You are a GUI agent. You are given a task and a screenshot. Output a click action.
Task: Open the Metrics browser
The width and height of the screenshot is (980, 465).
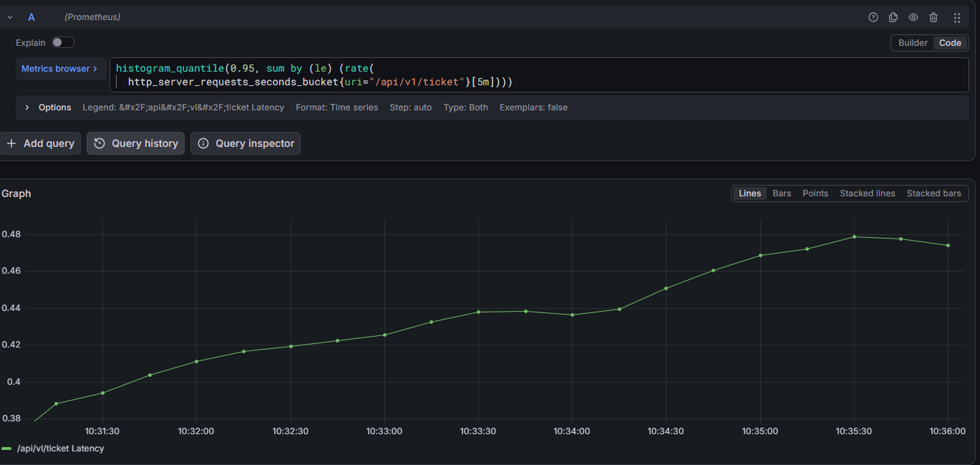[x=60, y=69]
